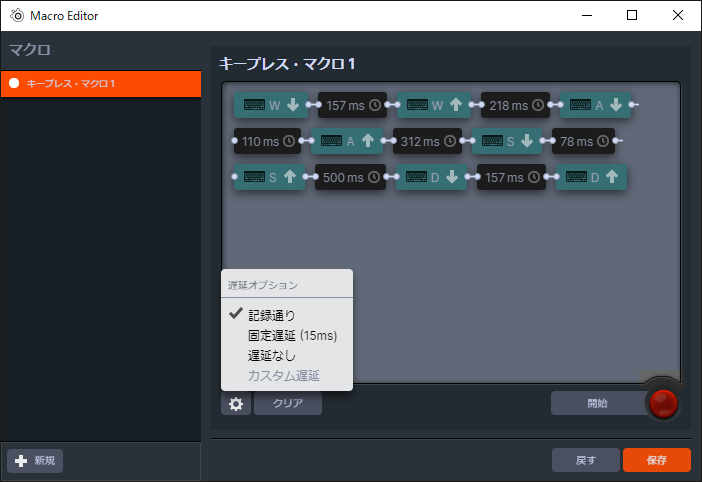The width and height of the screenshot is (702, 482).
Task: Click the 戻す button
Action: [586, 460]
